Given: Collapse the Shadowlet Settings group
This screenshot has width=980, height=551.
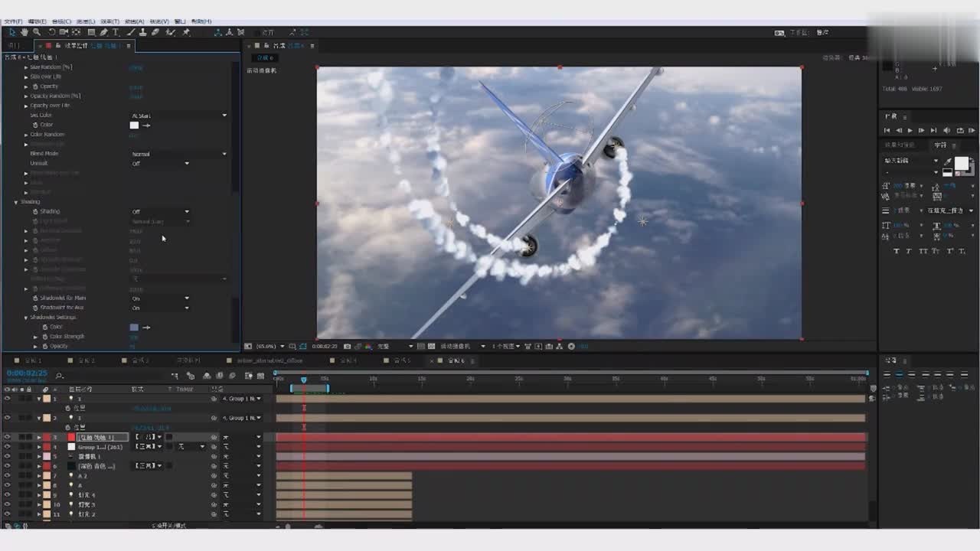Looking at the screenshot, I should pyautogui.click(x=26, y=317).
